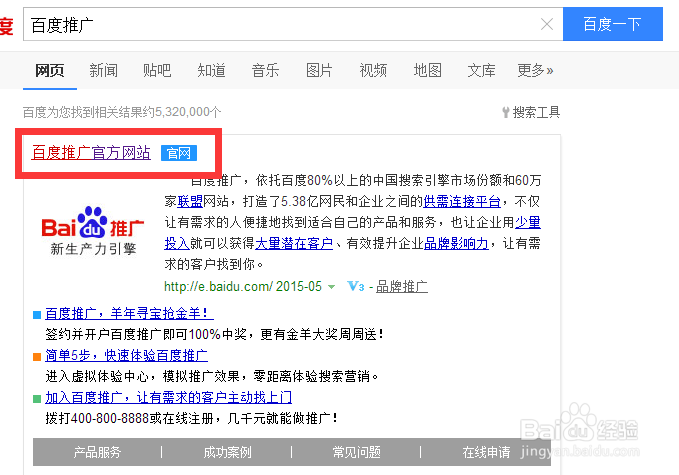Switch to the 图片 tab
Viewport: 679px width, 475px height.
click(319, 70)
